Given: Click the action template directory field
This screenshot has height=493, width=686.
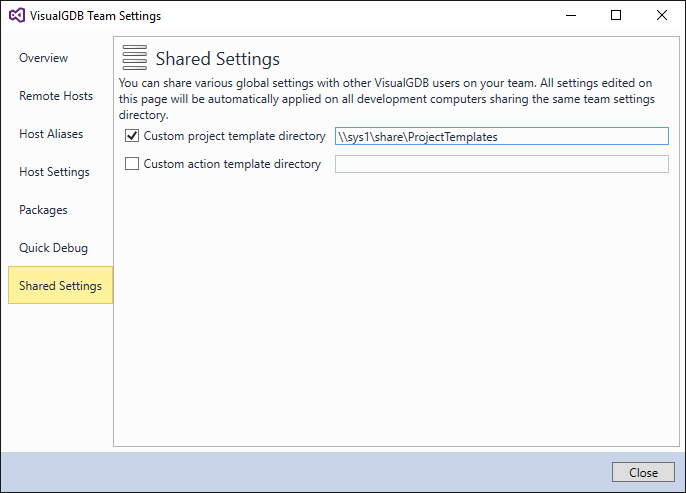Looking at the screenshot, I should click(502, 164).
